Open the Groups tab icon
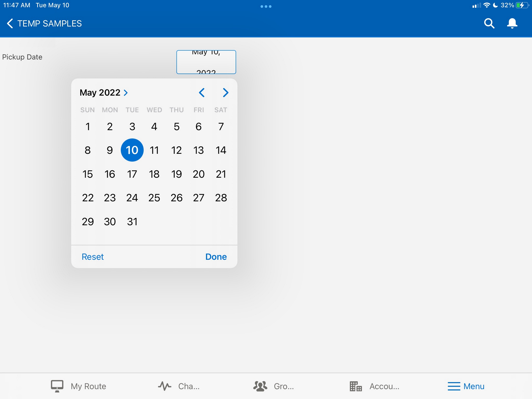This screenshot has height=399, width=532. 260,386
